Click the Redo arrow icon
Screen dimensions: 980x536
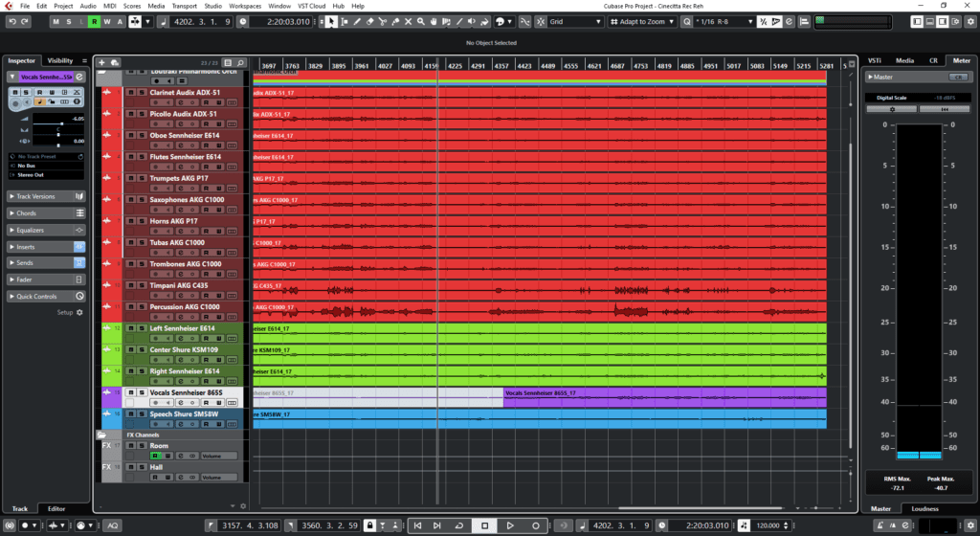[x=24, y=21]
